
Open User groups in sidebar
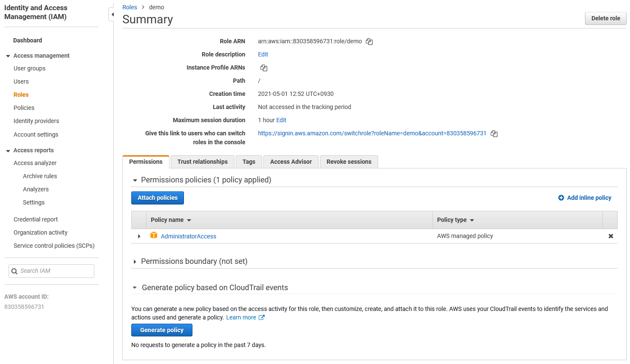[x=29, y=68]
